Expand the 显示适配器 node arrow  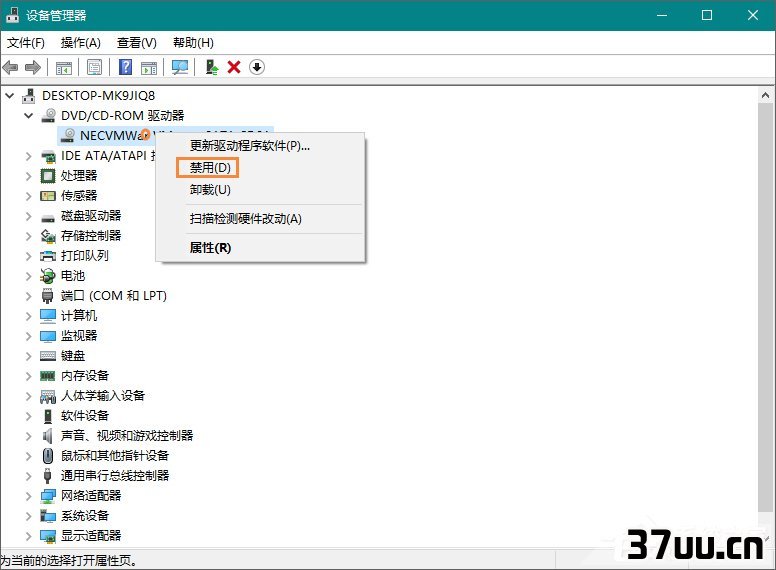(29, 536)
